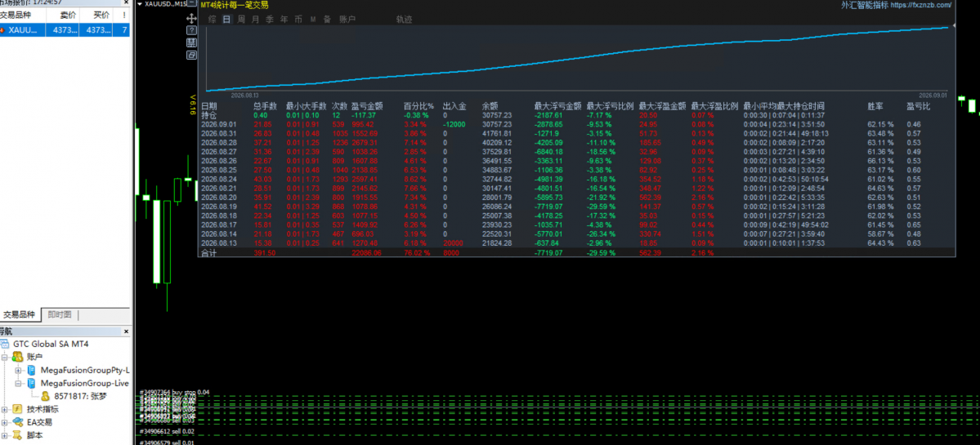Image resolution: width=980 pixels, height=445 pixels.
Task: Open the 外汇智能指标 fxznzb.com link
Action: coord(897,5)
